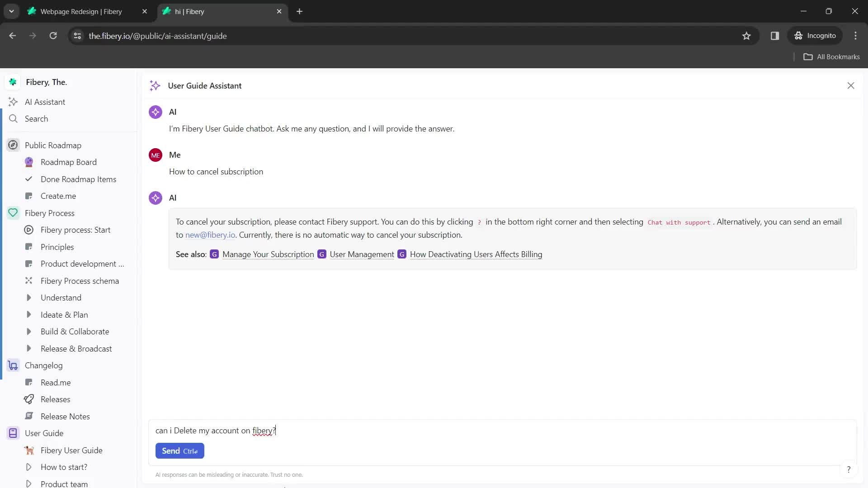Click the new@fibery.io email link
868x488 pixels.
(210, 234)
